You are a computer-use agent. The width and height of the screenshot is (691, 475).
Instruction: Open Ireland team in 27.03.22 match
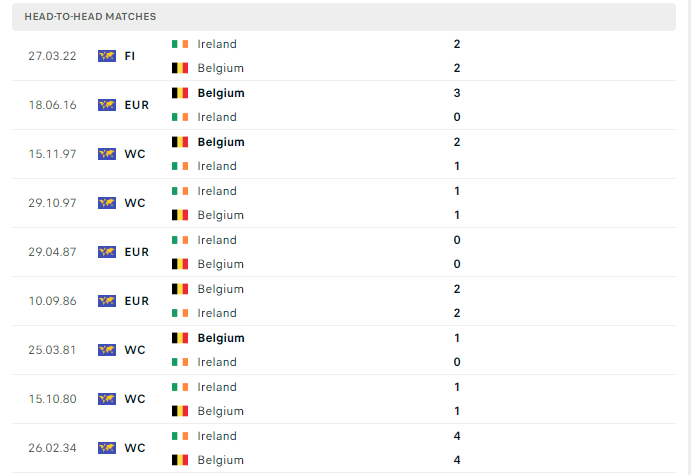click(217, 44)
